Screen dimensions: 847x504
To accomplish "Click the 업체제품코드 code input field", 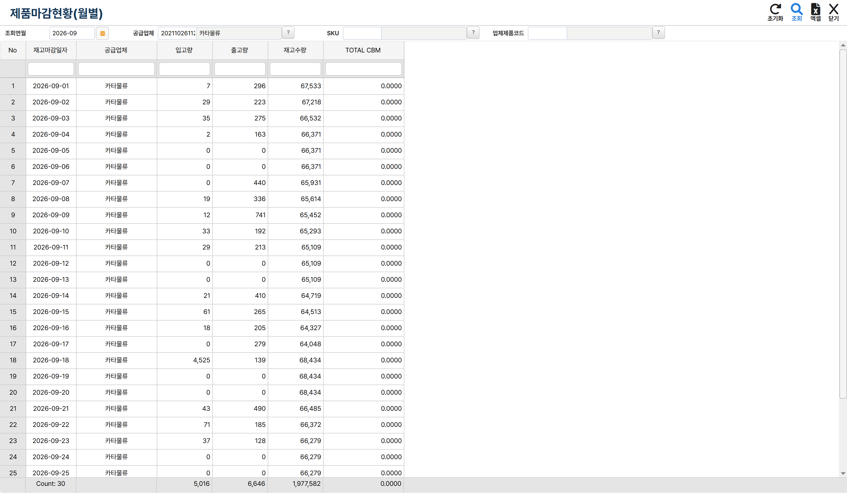I will click(x=547, y=33).
